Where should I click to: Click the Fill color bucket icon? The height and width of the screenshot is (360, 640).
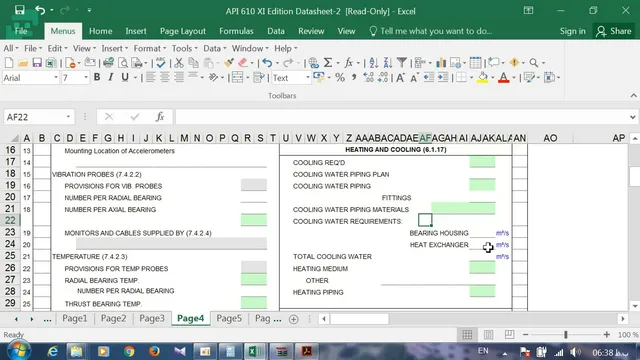pyautogui.click(x=482, y=78)
